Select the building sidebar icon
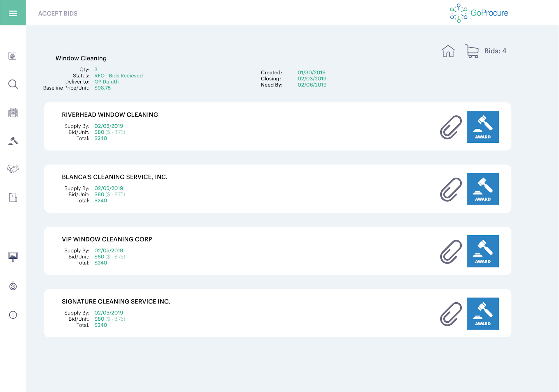 (x=13, y=112)
